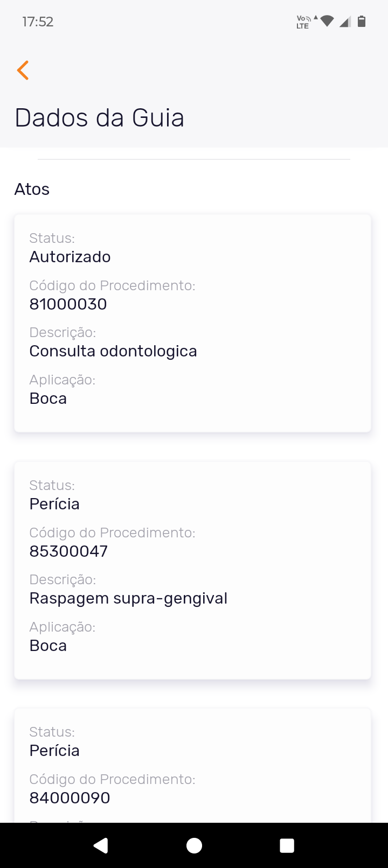
Task: Tap the cellular signal icon
Action: click(x=345, y=22)
